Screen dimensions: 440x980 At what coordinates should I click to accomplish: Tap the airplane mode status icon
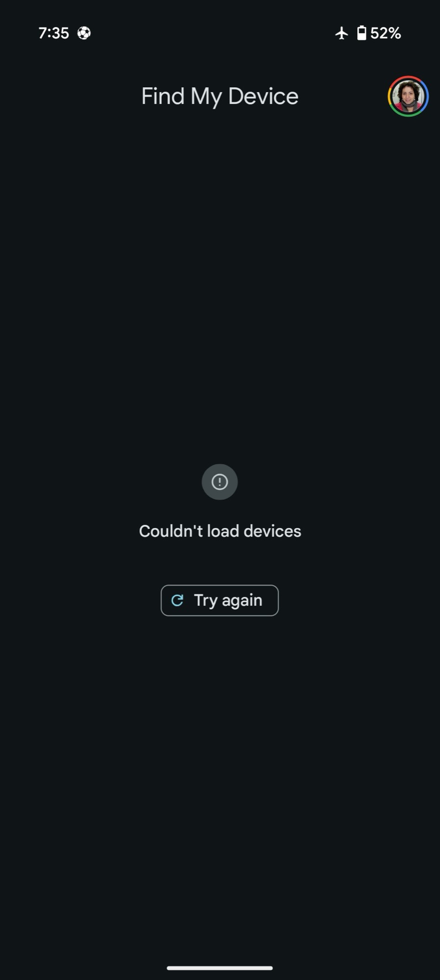342,33
